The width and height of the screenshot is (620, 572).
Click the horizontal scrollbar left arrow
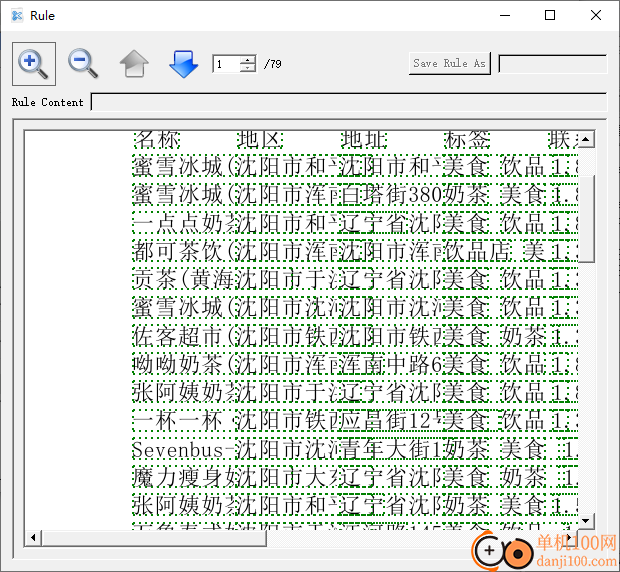33,538
